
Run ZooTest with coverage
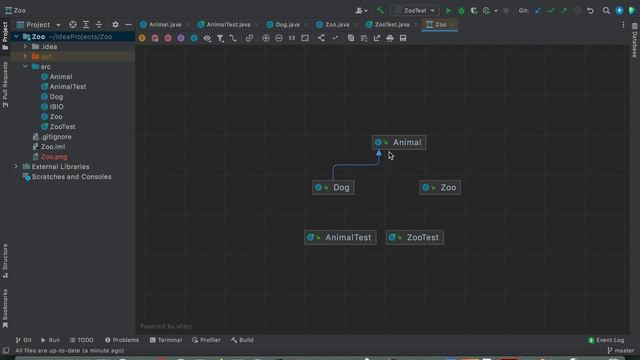474,11
